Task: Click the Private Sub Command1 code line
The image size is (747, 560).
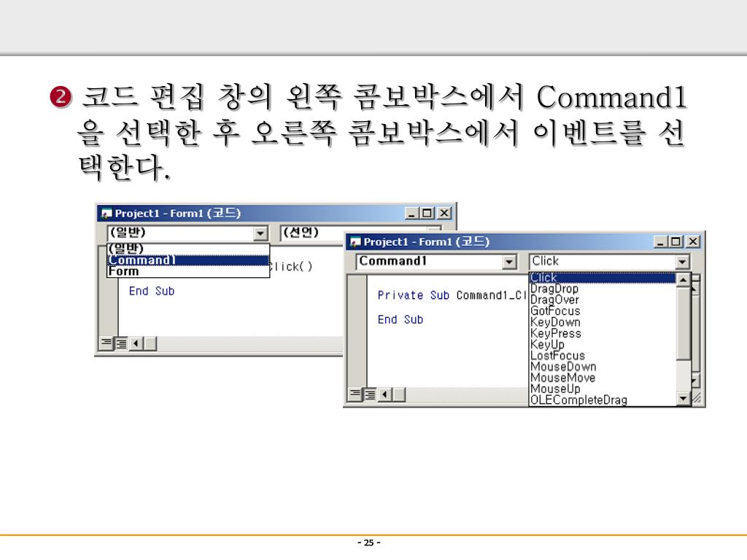Action: [452, 296]
